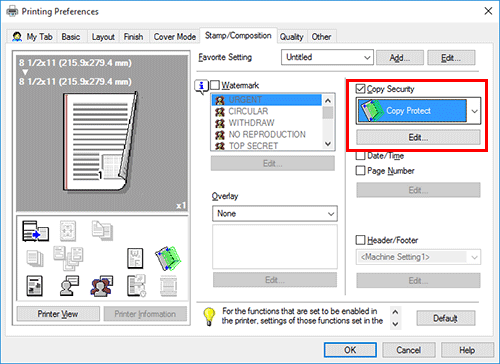Click the My Tab user icon

(17, 36)
